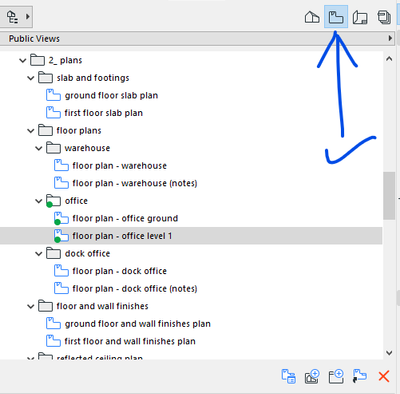Collapse the 2_ plans folder

click(x=23, y=61)
